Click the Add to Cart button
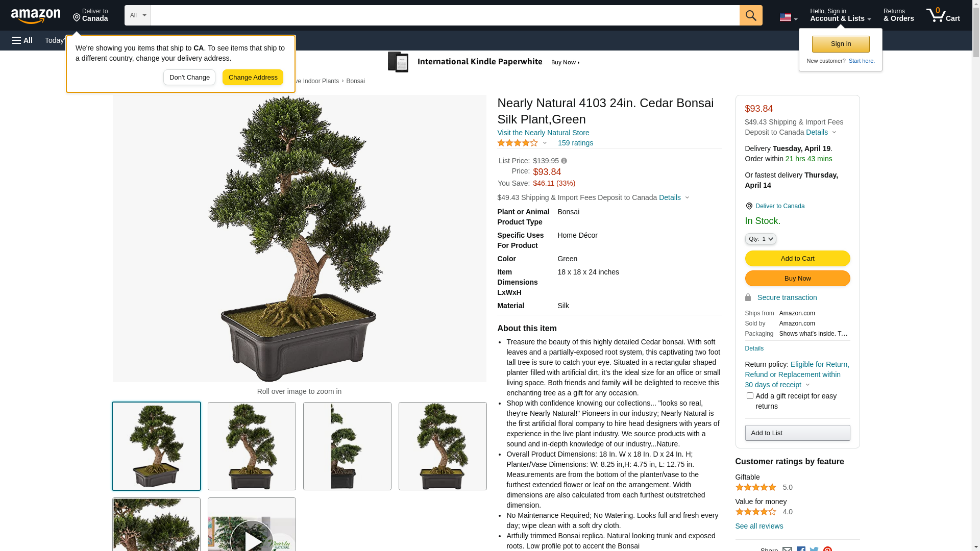 797,259
